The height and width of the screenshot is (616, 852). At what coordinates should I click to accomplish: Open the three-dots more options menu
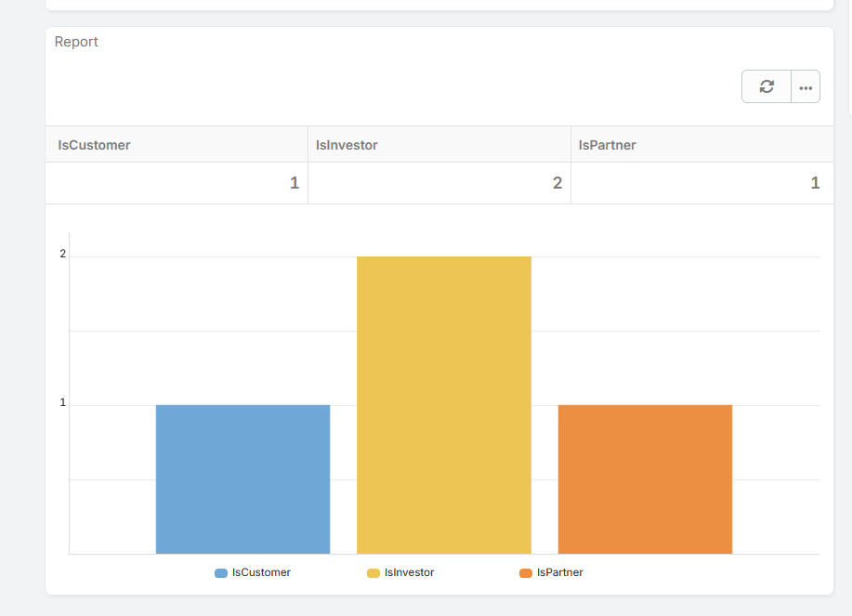point(806,86)
